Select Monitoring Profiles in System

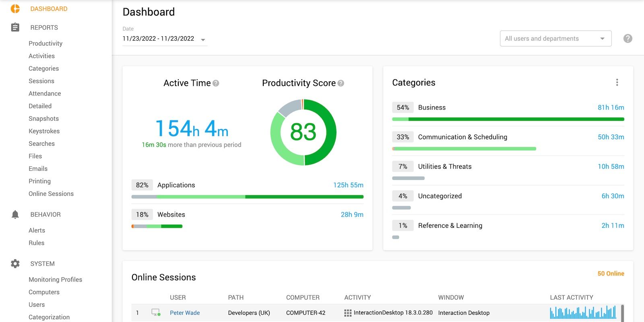pos(55,279)
